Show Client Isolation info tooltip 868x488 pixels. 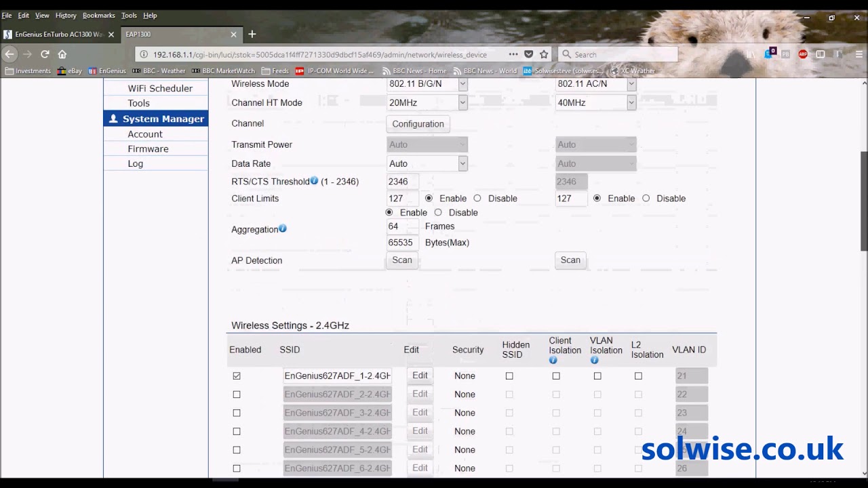(x=553, y=360)
